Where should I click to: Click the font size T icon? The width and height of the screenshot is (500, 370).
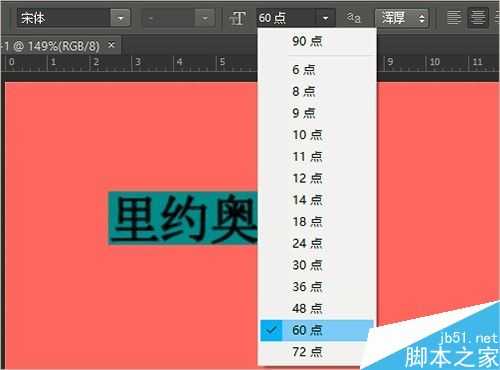click(x=238, y=18)
